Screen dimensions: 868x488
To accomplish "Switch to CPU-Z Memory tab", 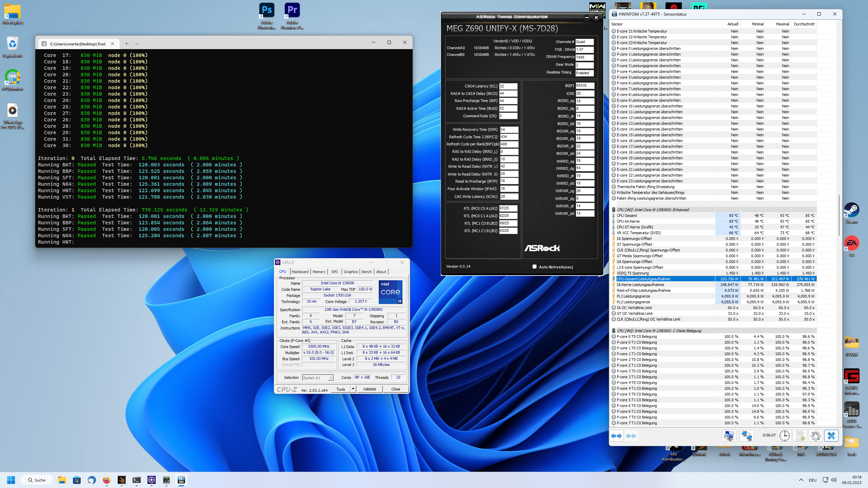I will click(319, 272).
